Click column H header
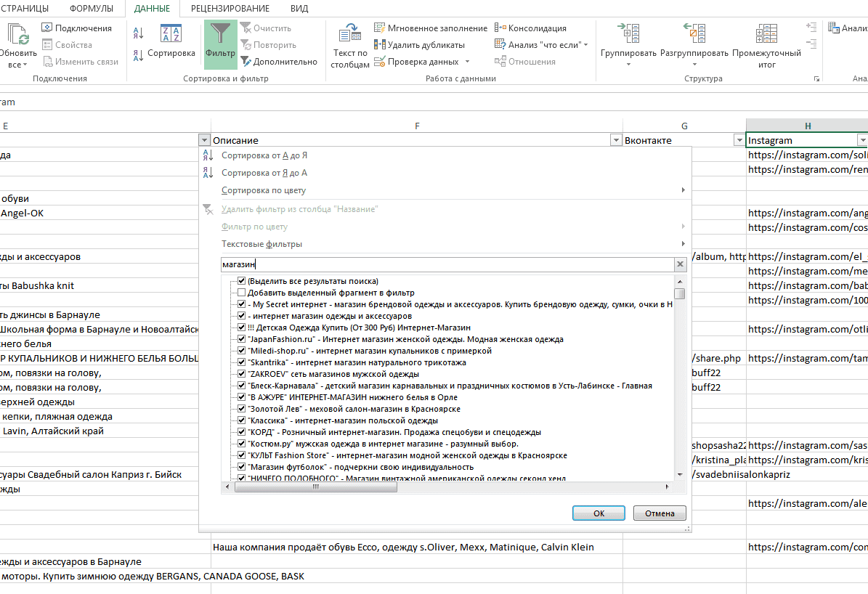The image size is (868, 594). [807, 126]
